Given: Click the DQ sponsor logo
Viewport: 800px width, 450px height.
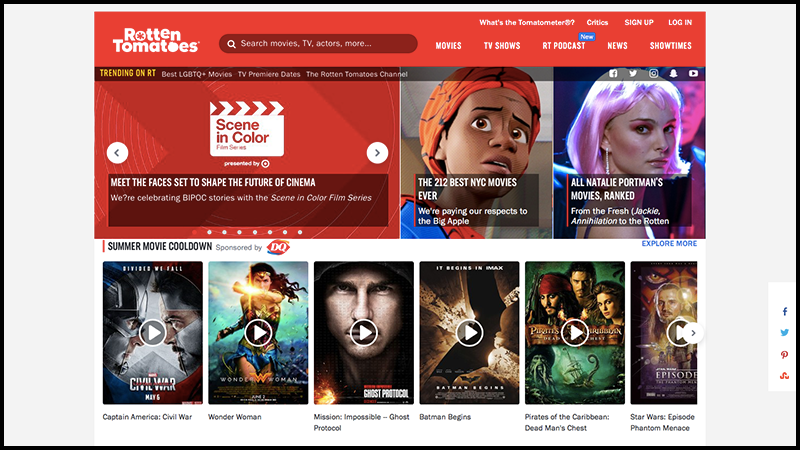Looking at the screenshot, I should pos(278,247).
